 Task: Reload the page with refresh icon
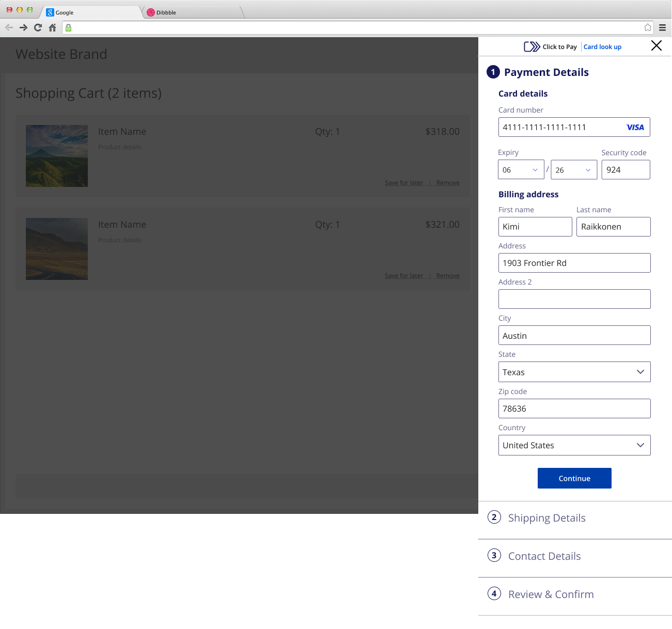pyautogui.click(x=38, y=28)
